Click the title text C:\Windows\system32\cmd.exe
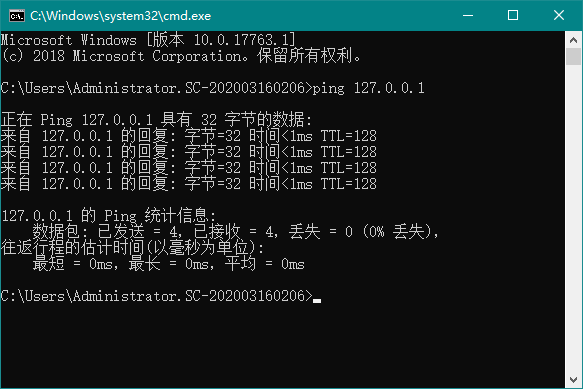The image size is (583, 389). click(x=120, y=16)
